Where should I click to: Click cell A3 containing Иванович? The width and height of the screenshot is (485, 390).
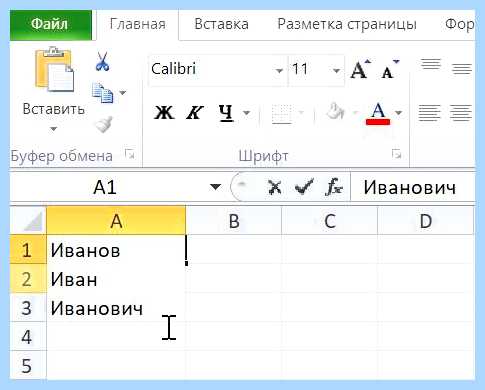pyautogui.click(x=116, y=308)
